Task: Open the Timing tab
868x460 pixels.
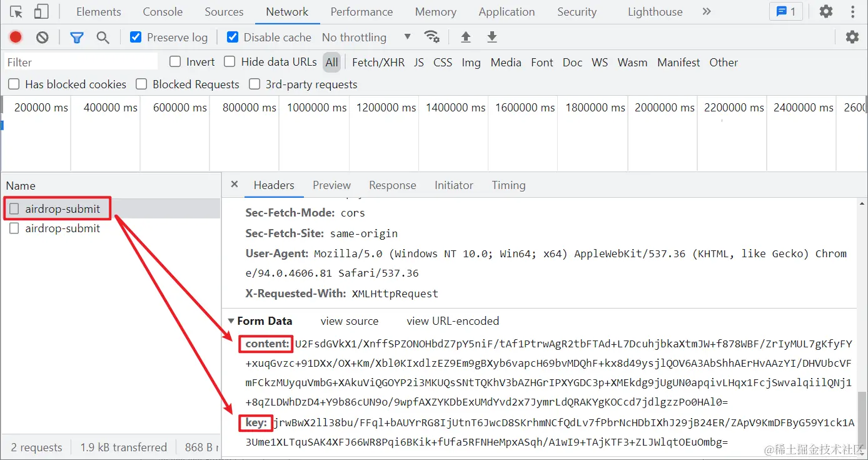Action: point(508,185)
